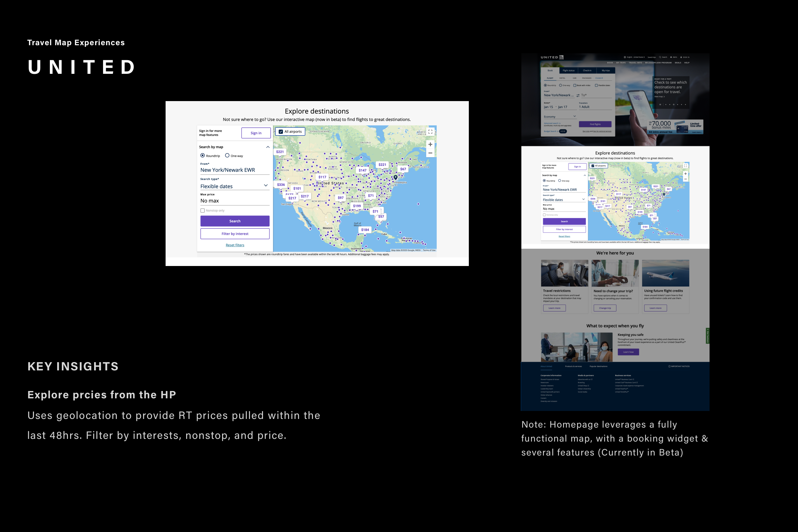Image resolution: width=798 pixels, height=532 pixels.
Task: Open Popular destinations footer tab
Action: [598, 366]
